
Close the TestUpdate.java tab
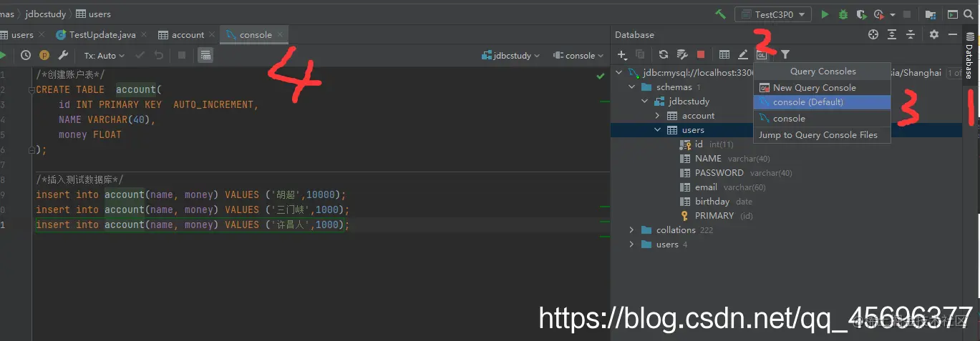tap(145, 35)
